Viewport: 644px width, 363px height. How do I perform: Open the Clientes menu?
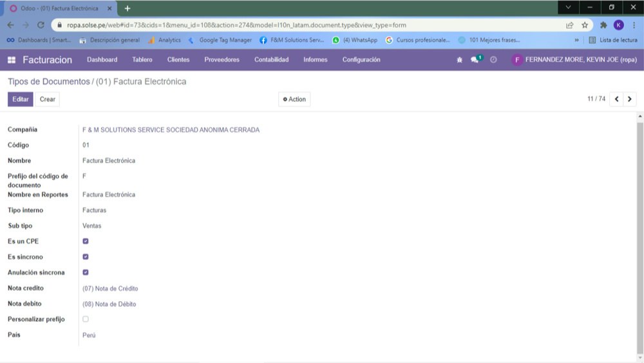click(x=178, y=60)
